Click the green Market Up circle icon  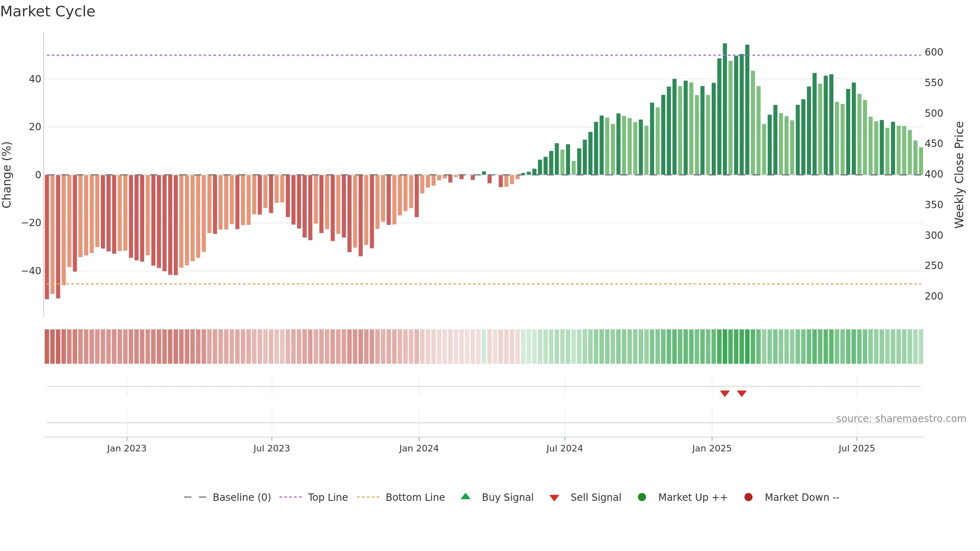coord(642,497)
